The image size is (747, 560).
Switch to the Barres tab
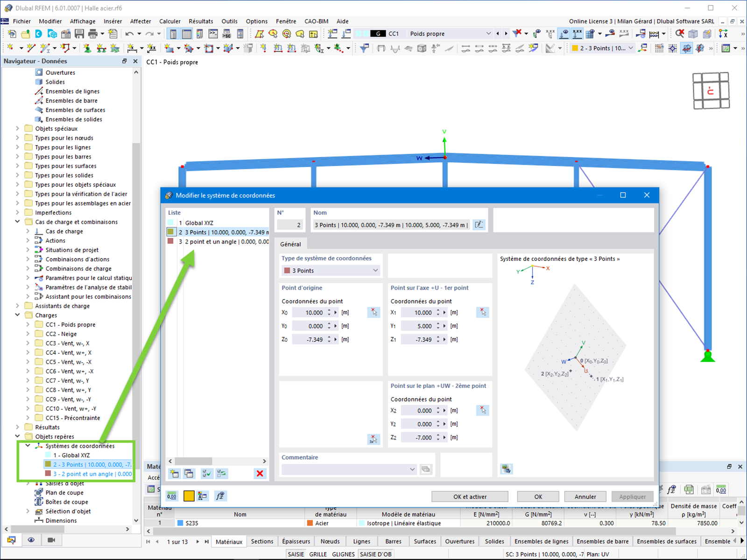pos(393,541)
